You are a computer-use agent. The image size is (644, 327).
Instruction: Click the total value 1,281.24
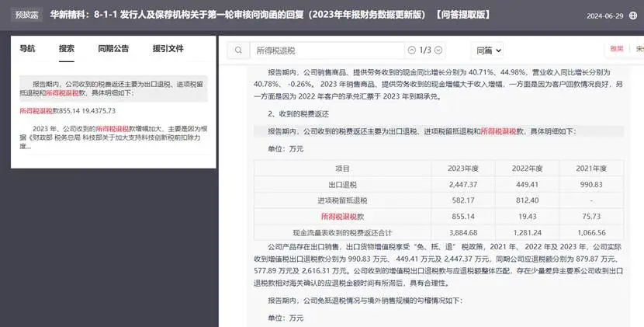click(x=527, y=233)
